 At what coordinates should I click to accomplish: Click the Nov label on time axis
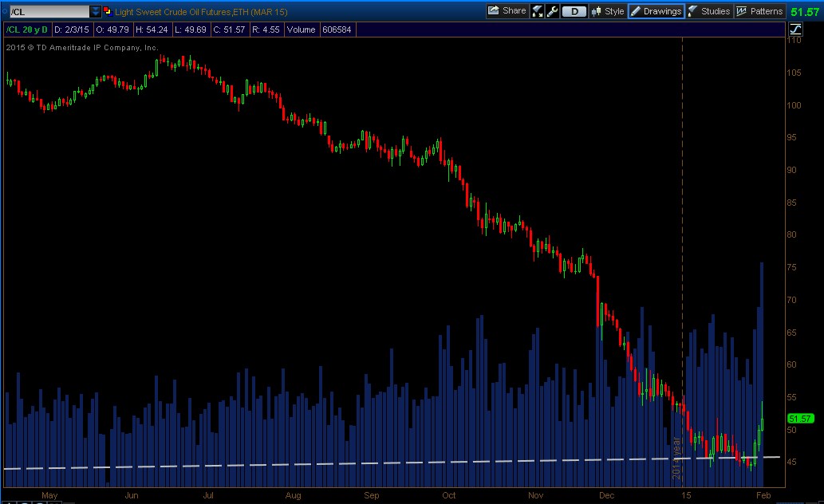[535, 495]
